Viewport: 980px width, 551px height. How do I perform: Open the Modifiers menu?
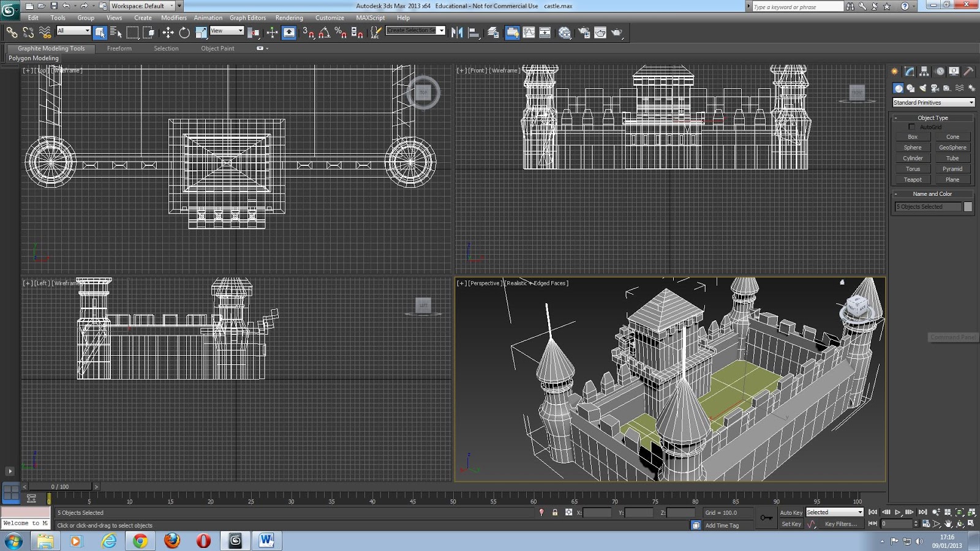tap(174, 18)
